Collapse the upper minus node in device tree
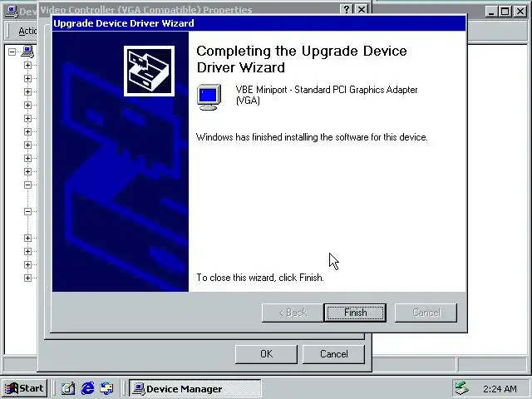 (27, 185)
